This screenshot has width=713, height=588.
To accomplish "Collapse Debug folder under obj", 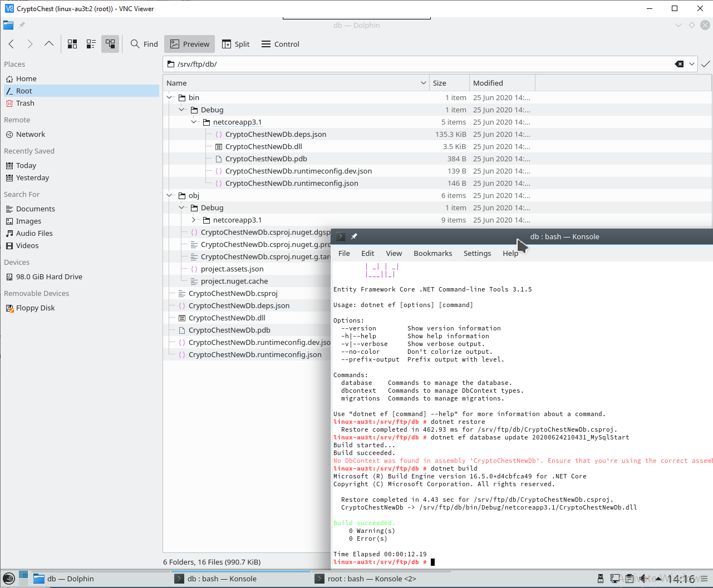I will click(x=182, y=207).
